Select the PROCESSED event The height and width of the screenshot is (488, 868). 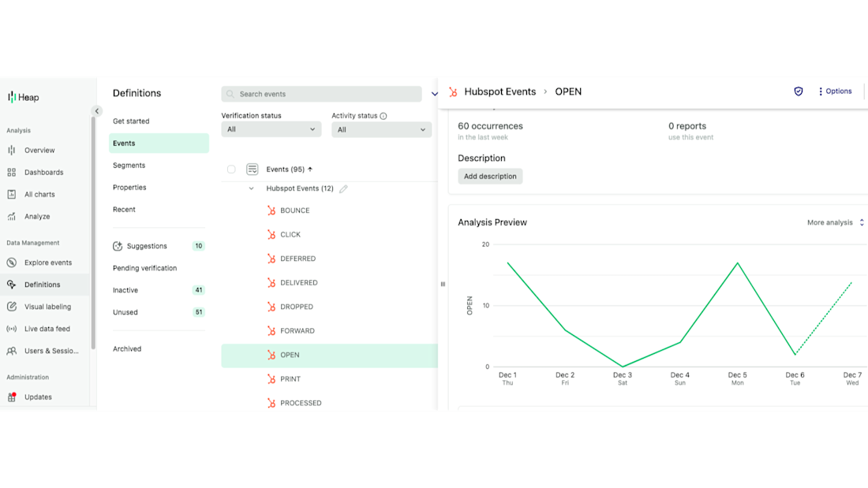pyautogui.click(x=301, y=404)
